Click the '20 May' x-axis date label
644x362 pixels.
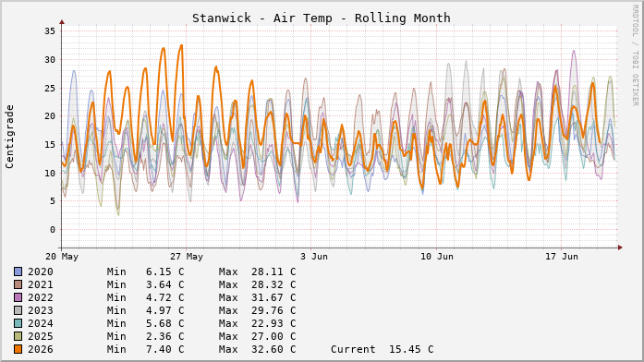[x=62, y=257]
